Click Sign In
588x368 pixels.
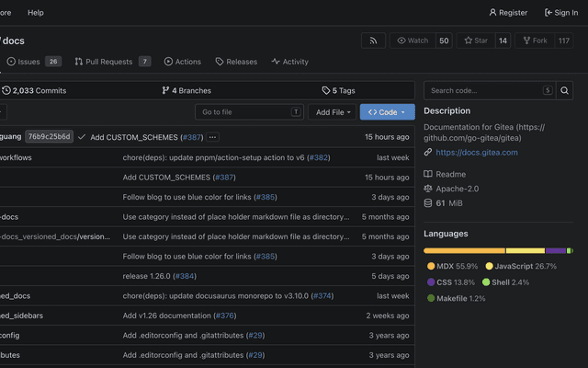tap(561, 13)
